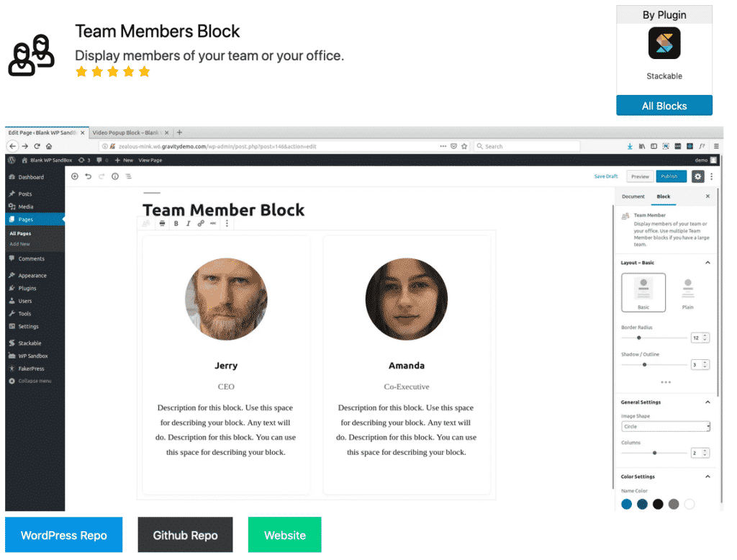
Task: Open the block navigation list icon
Action: (x=128, y=176)
